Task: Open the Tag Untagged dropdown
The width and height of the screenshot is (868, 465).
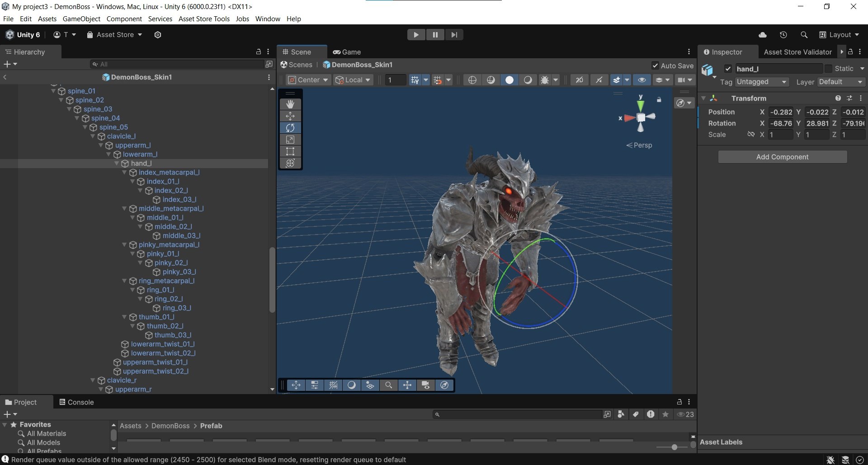Action: coord(762,82)
